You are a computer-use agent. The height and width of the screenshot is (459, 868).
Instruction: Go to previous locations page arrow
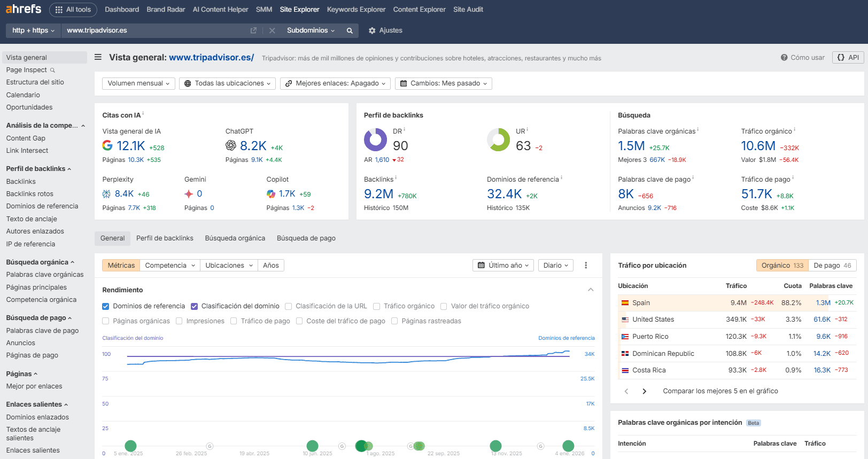[626, 391]
